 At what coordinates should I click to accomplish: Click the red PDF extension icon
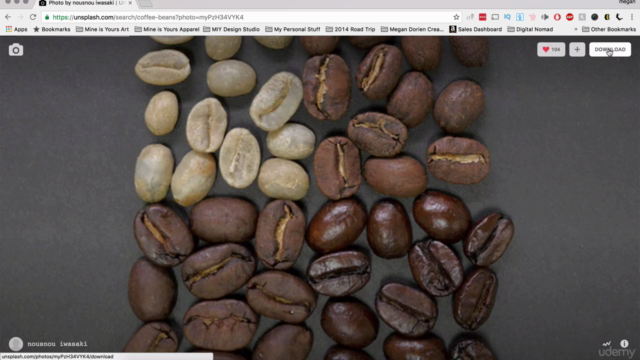[482, 17]
